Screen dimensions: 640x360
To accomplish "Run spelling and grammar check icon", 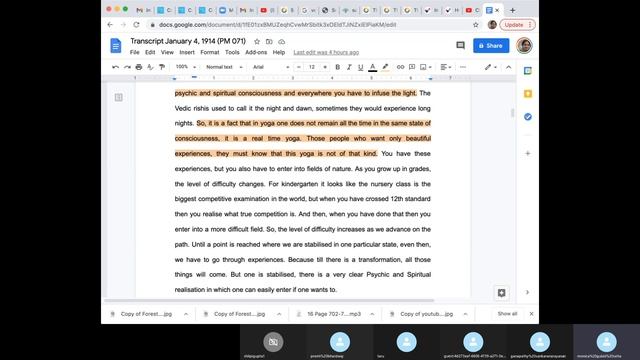I will [150, 67].
